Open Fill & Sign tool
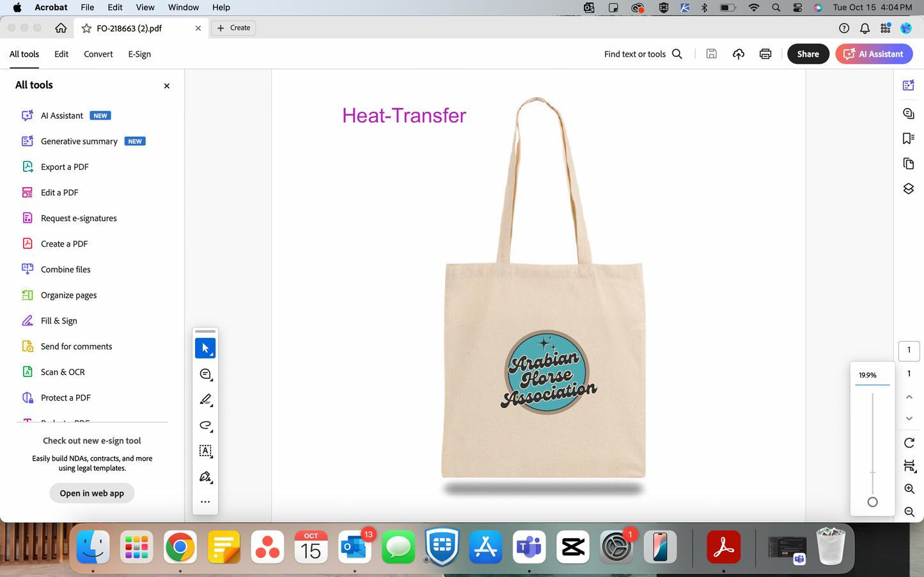Image resolution: width=924 pixels, height=577 pixels. [49, 321]
